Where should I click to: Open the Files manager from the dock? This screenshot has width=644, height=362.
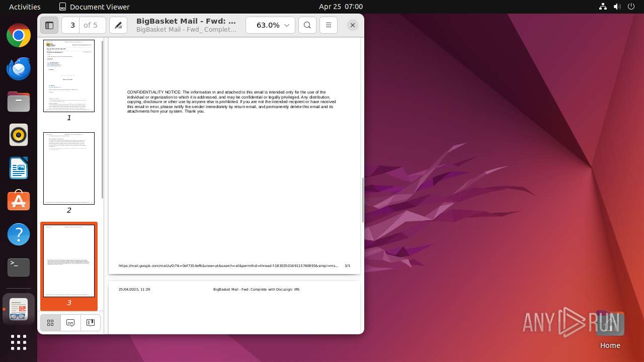[19, 102]
